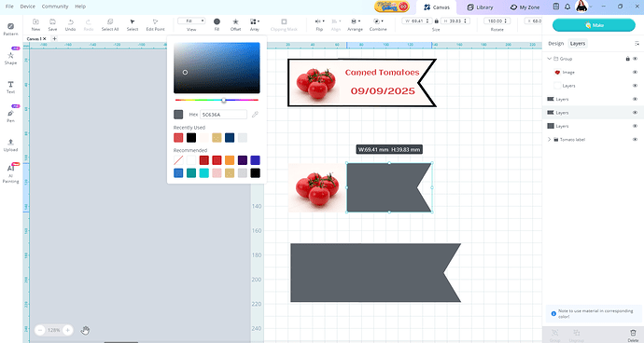Create a New canvas from the toolbar

click(35, 24)
